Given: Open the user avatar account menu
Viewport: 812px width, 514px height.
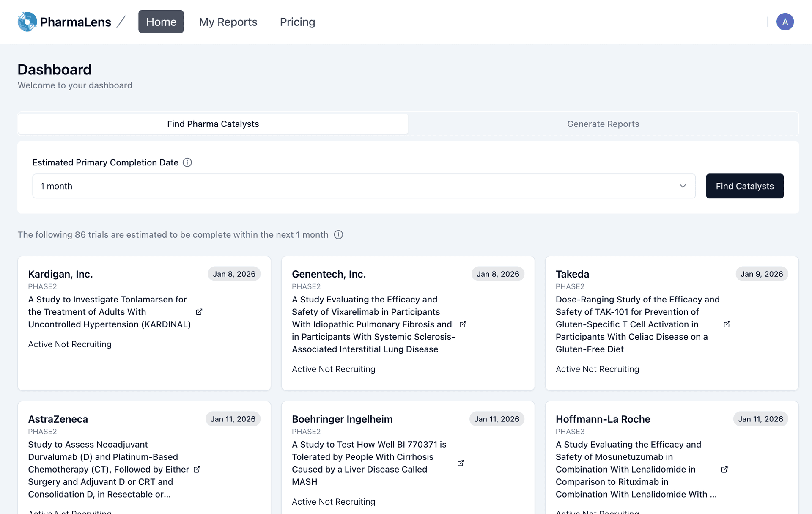Looking at the screenshot, I should pyautogui.click(x=785, y=22).
